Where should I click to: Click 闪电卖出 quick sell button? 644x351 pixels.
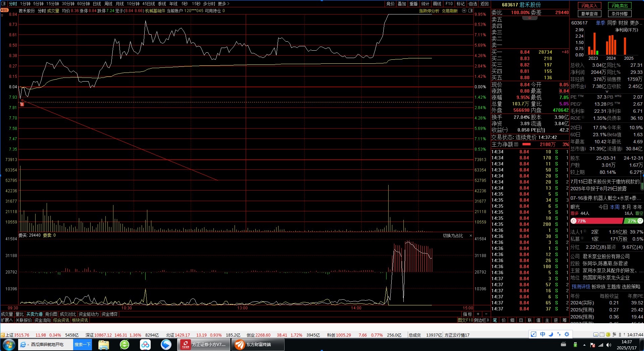tap(620, 6)
